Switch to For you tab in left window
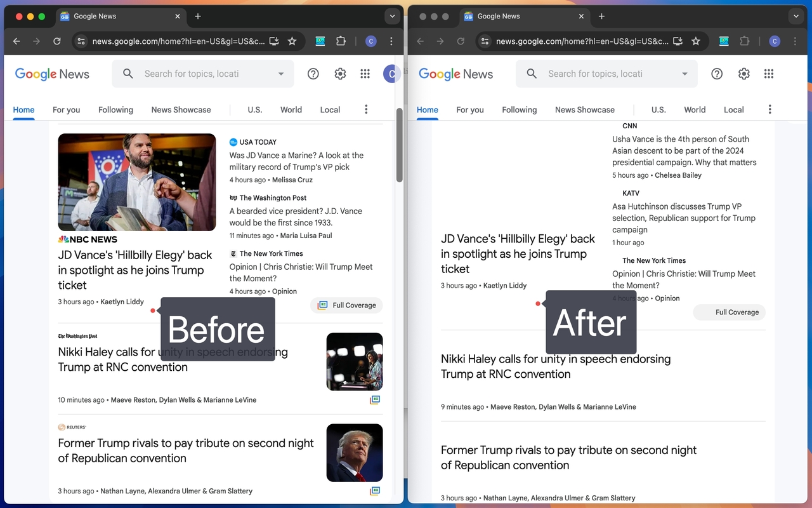 coord(66,110)
